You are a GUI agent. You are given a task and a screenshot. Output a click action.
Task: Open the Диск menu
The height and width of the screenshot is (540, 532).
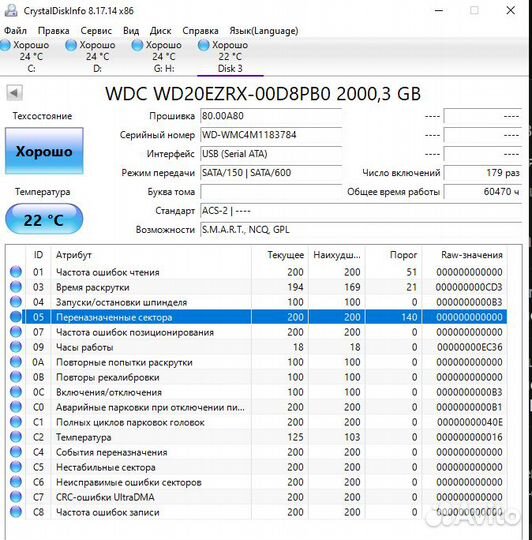pos(160,31)
